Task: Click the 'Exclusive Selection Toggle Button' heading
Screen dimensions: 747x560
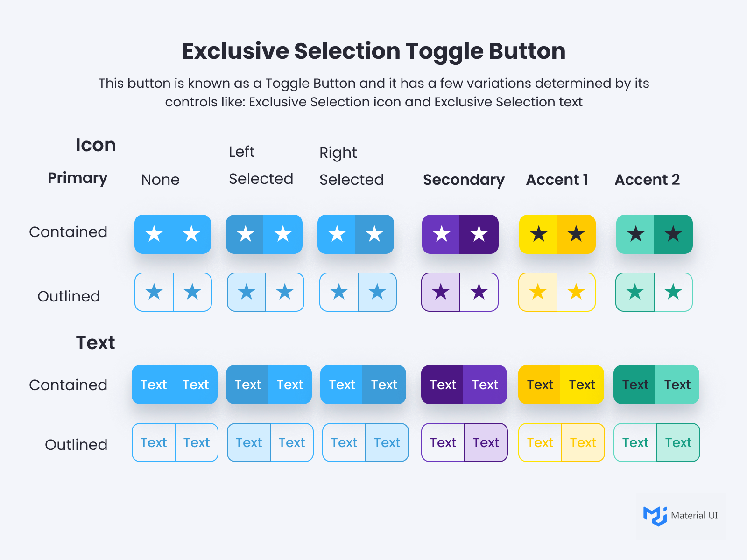Action: coord(373,51)
